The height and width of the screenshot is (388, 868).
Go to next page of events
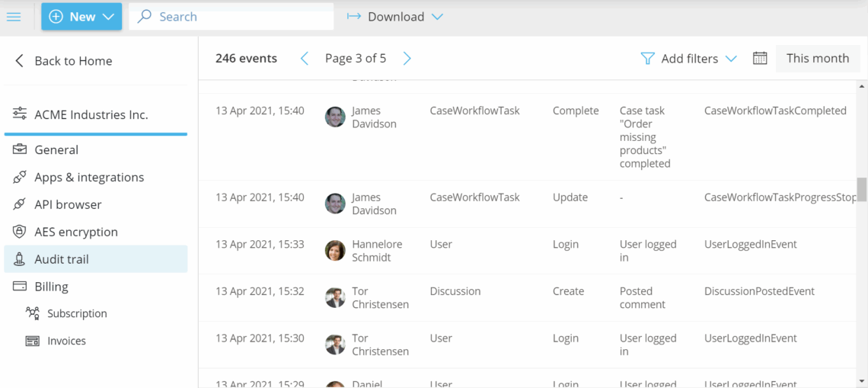(x=407, y=59)
